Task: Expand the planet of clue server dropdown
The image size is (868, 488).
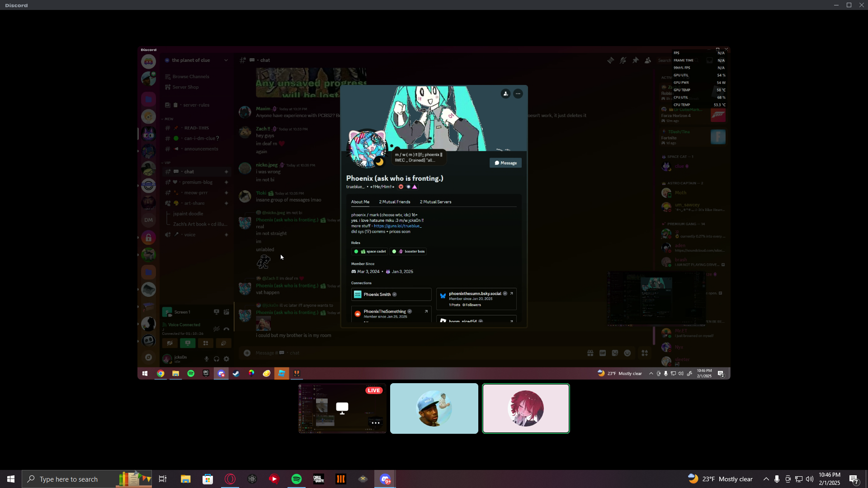Action: point(226,60)
